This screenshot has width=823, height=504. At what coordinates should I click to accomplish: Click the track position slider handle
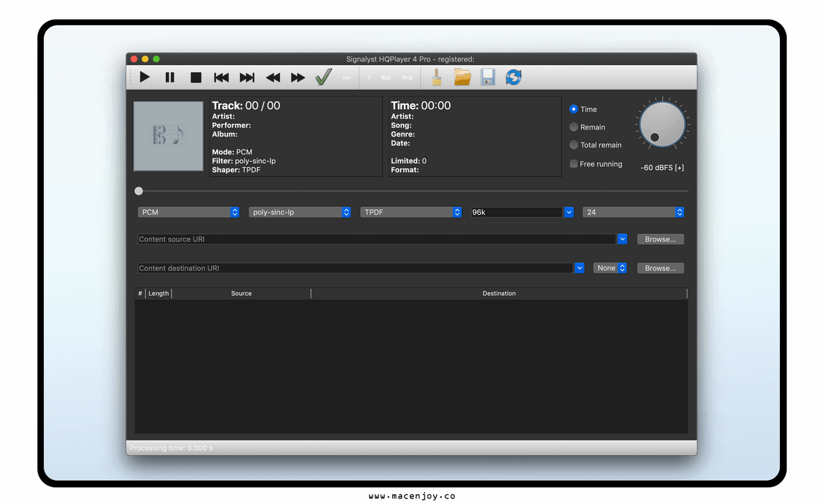click(139, 191)
